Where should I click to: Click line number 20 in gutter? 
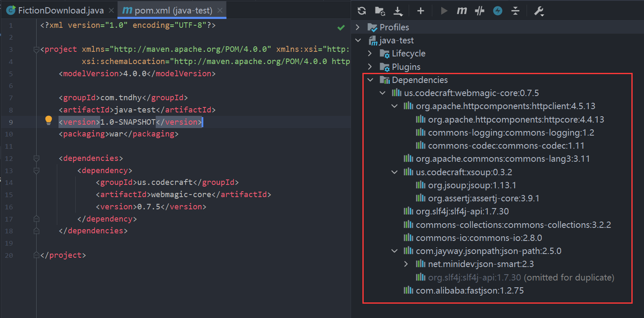[x=9, y=255]
